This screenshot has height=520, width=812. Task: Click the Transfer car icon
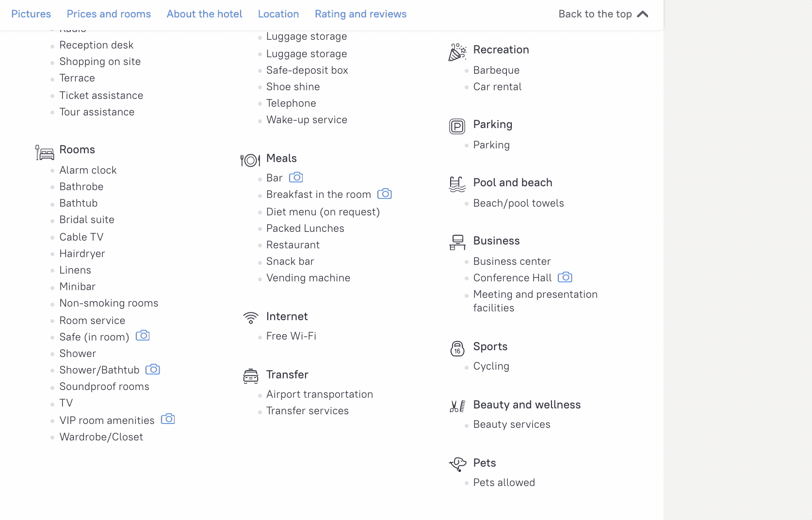pos(251,376)
